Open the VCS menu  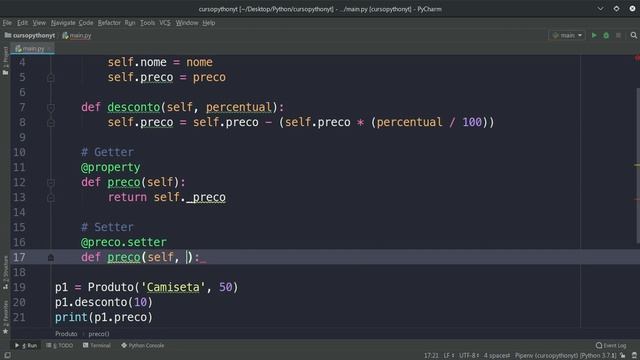tap(165, 23)
